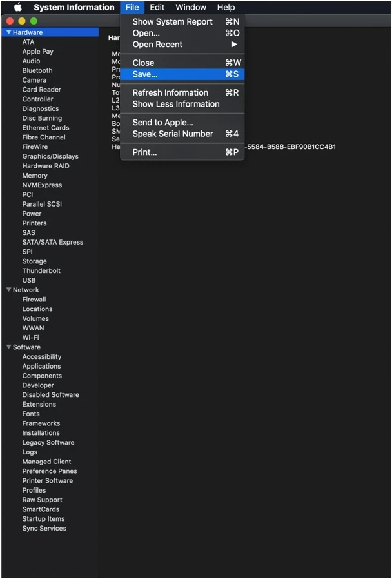Select Refresh Information in File menu
The width and height of the screenshot is (392, 579).
(x=170, y=92)
